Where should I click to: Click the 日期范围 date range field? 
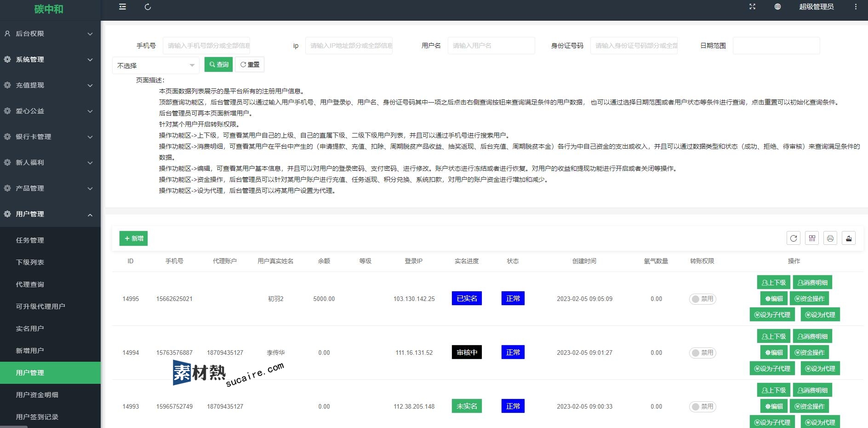(777, 46)
